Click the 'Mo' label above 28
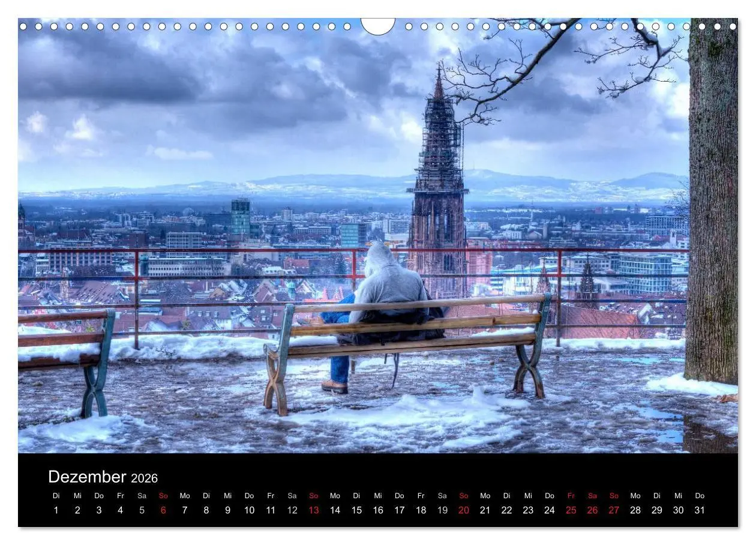Screen dimensions: 756x545 pyautogui.click(x=635, y=496)
